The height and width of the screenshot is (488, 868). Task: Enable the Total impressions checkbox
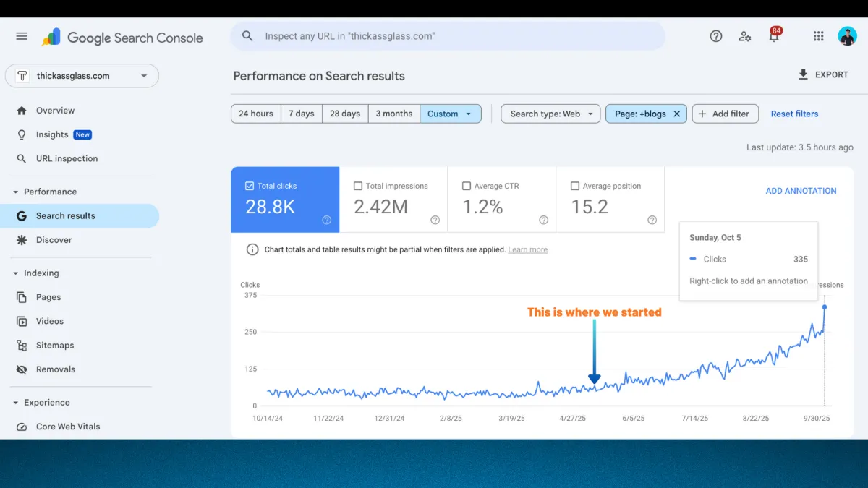358,186
